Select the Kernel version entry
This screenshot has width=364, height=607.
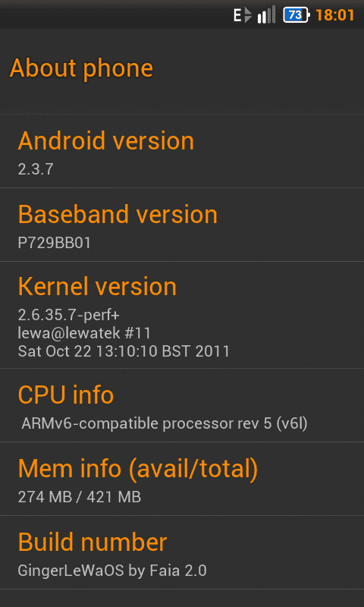[x=182, y=315]
